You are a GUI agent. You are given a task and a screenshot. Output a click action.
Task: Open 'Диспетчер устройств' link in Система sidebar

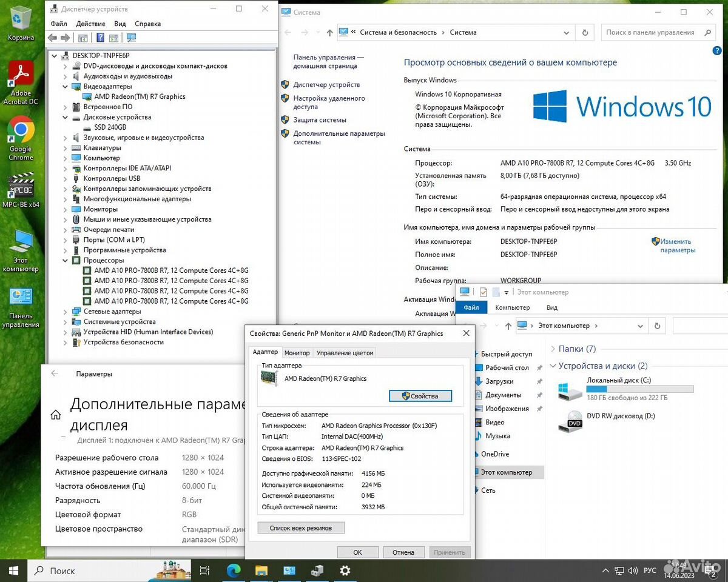click(326, 85)
